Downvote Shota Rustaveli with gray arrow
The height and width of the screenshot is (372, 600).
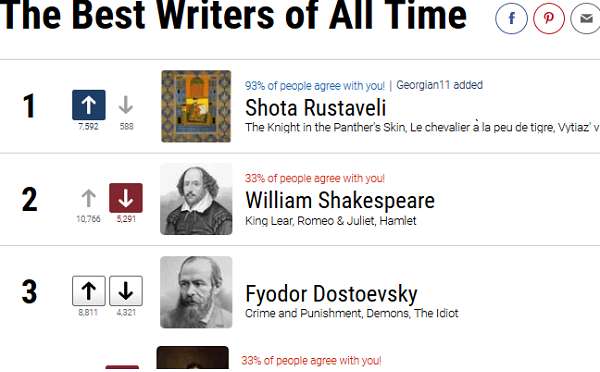coord(126,105)
